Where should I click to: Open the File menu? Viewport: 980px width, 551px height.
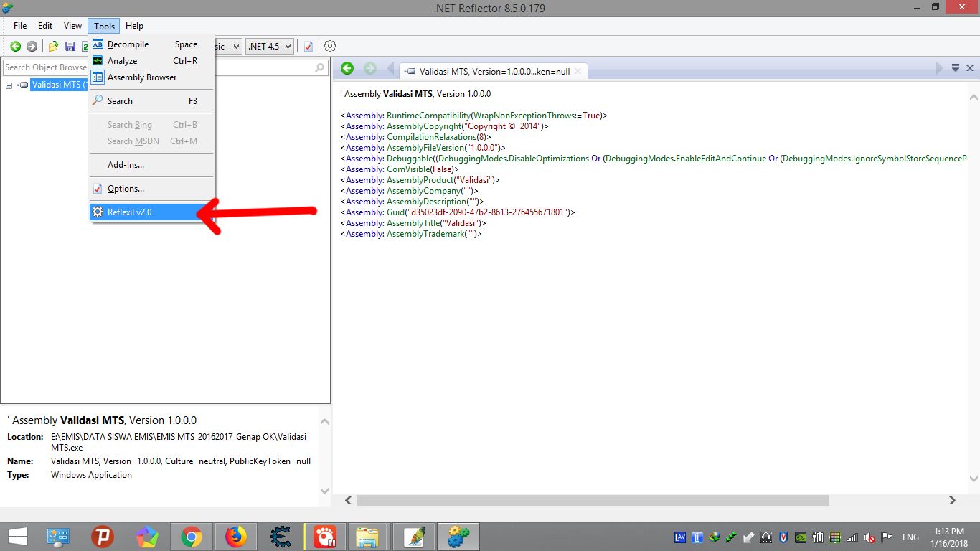click(20, 26)
